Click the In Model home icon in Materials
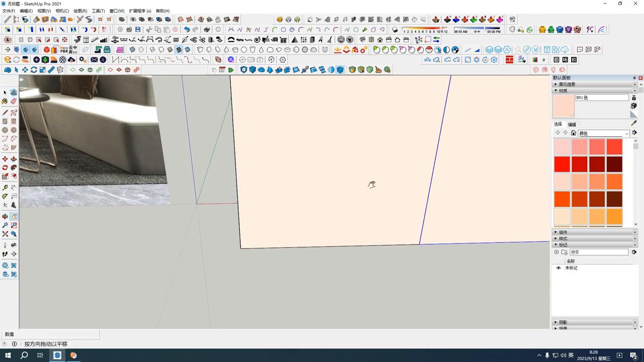 tap(573, 132)
